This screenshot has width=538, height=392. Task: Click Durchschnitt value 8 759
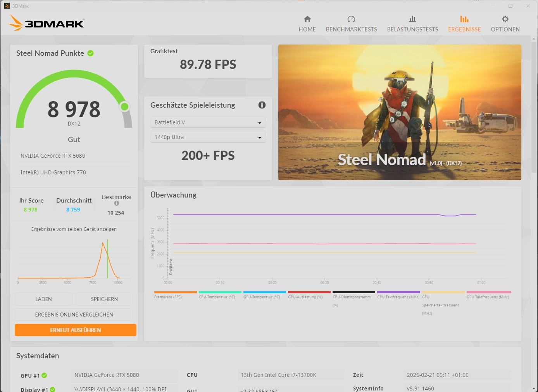pyautogui.click(x=73, y=210)
